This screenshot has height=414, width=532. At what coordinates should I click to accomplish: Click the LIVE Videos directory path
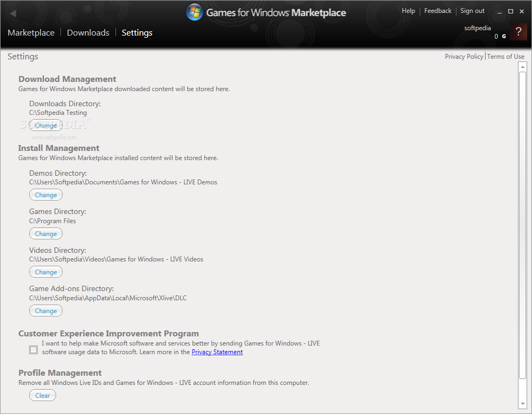click(x=116, y=259)
